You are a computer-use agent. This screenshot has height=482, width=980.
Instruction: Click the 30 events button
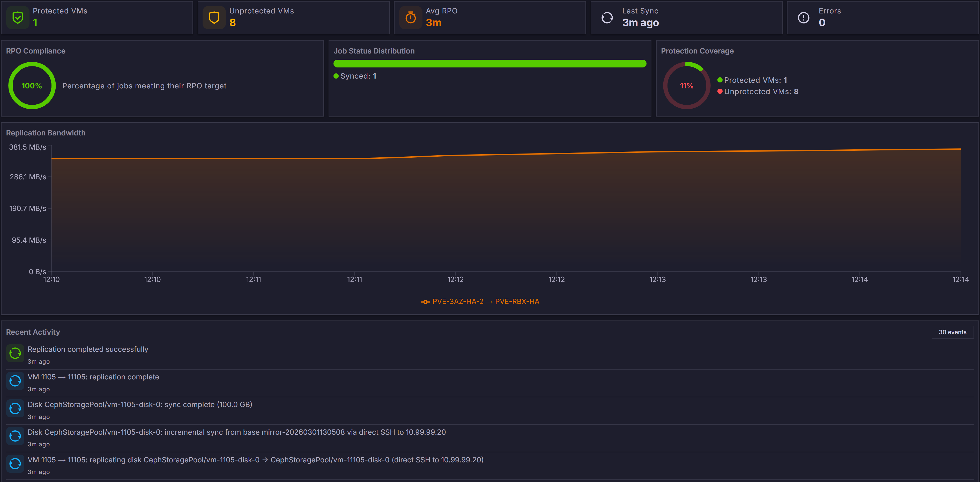point(952,332)
